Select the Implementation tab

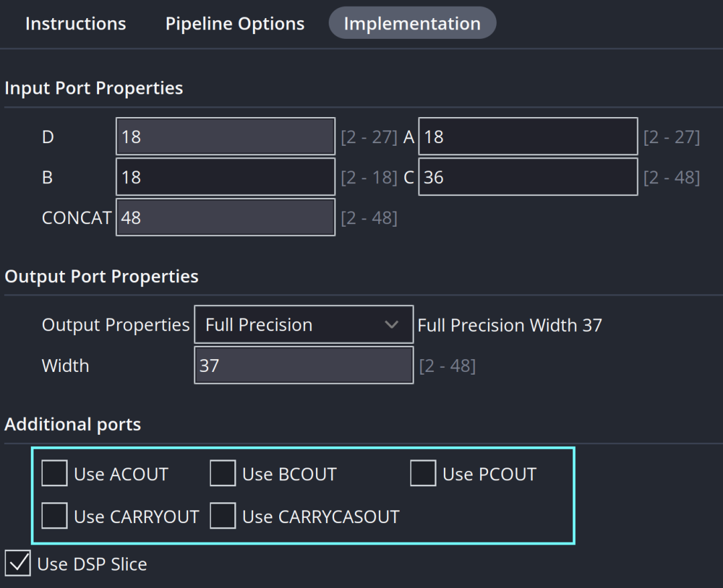[412, 24]
